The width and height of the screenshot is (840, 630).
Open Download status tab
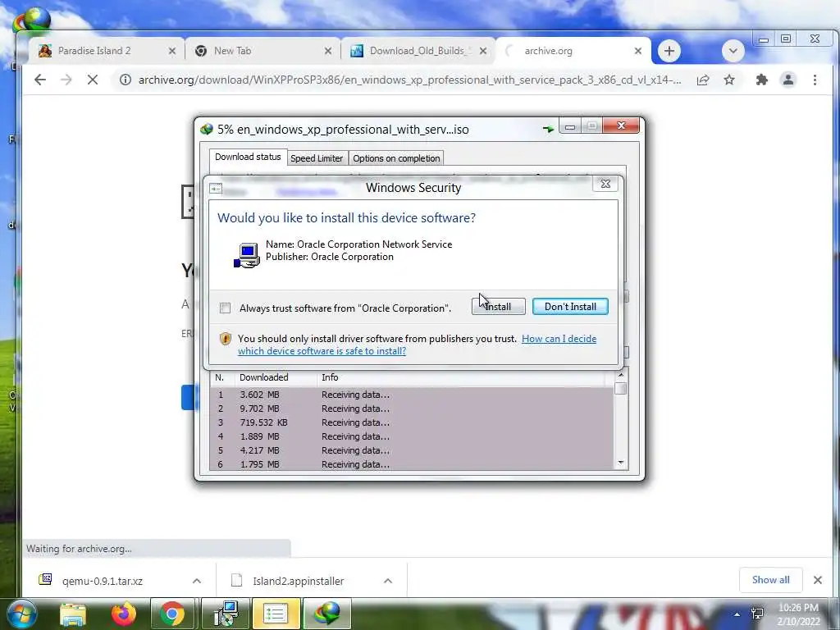(x=248, y=157)
